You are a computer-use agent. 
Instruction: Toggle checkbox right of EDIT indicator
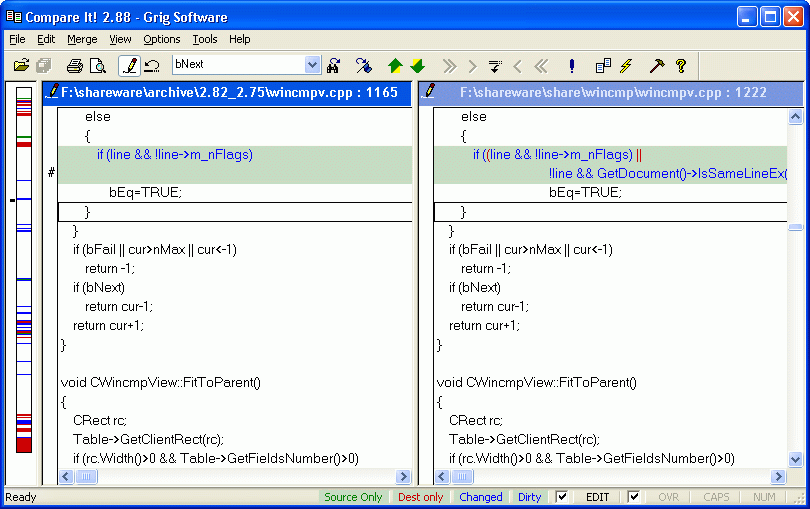point(633,497)
